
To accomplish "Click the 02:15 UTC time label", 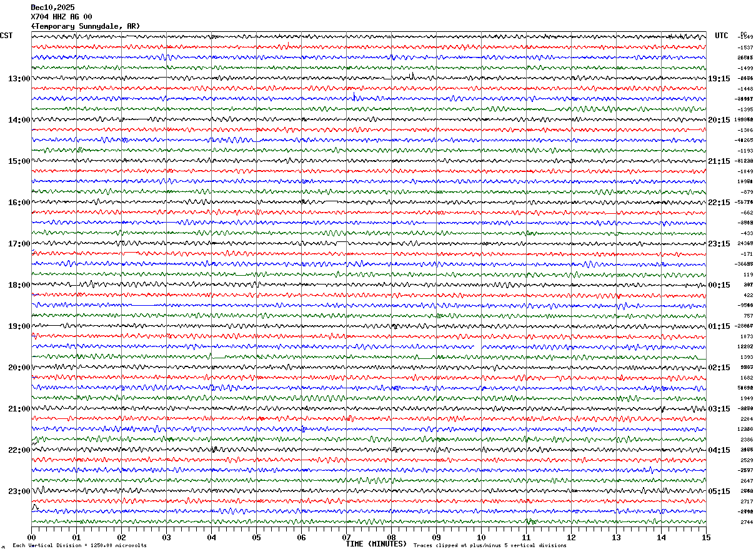I will pos(719,368).
